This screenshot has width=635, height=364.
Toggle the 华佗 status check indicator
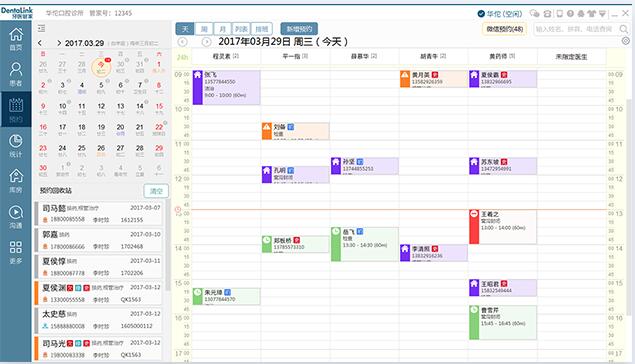481,14
